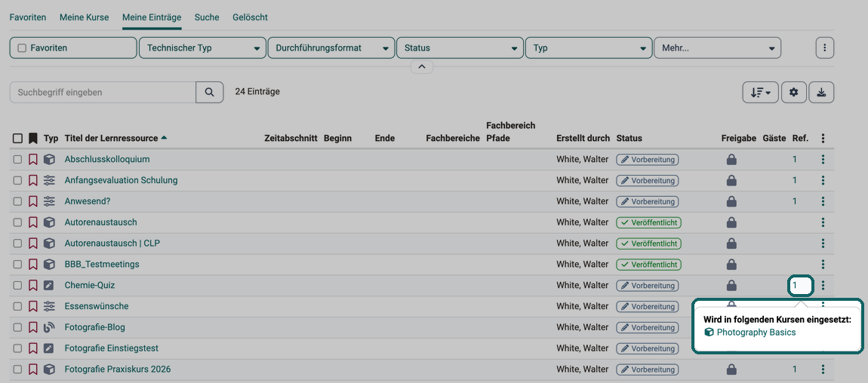Open the Status filter dropdown
The image size is (868, 383).
[460, 48]
